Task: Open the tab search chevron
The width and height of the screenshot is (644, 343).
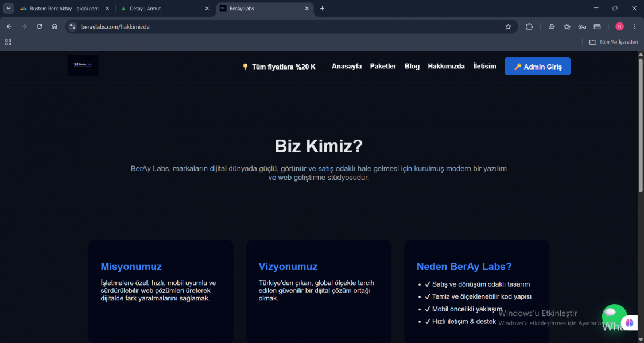Action: coord(8,8)
